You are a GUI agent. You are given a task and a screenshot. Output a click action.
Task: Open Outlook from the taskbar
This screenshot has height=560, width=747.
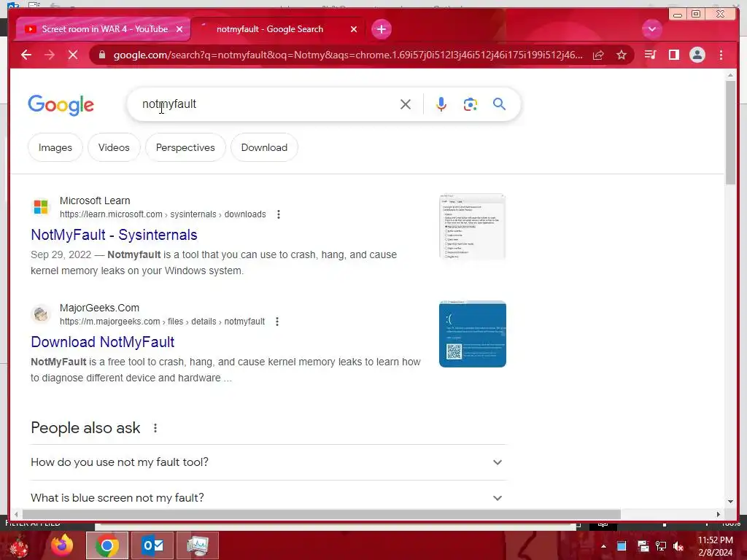tap(152, 545)
